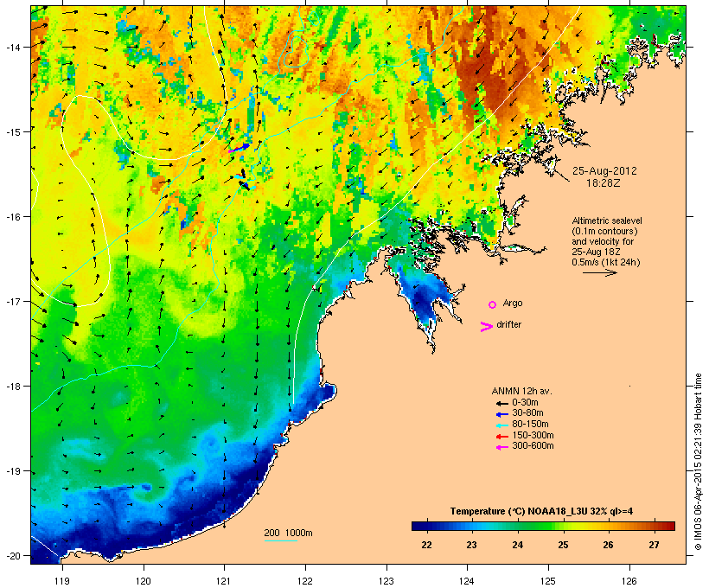The width and height of the screenshot is (709, 588).
Task: Click longitude axis label 120
Action: [x=144, y=581]
